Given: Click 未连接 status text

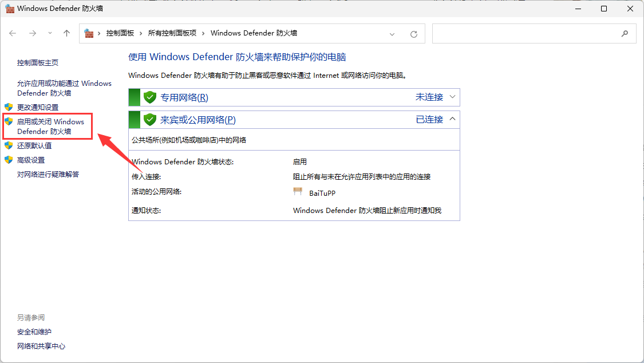Looking at the screenshot, I should 429,97.
